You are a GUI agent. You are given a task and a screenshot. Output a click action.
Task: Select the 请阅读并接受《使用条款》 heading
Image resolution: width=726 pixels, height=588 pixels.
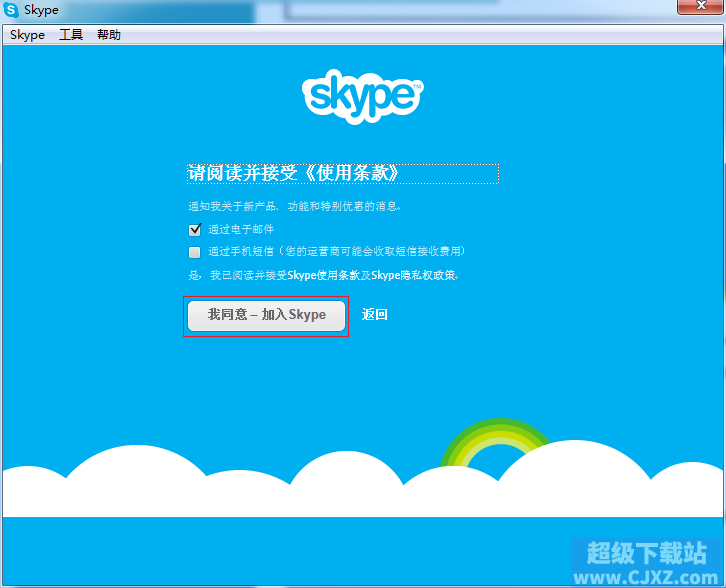click(343, 174)
